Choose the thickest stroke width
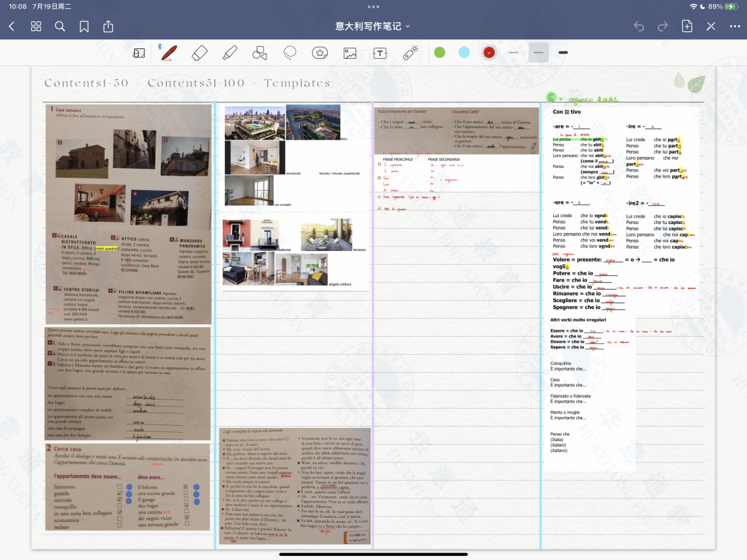This screenshot has height=560, width=747. tap(563, 53)
